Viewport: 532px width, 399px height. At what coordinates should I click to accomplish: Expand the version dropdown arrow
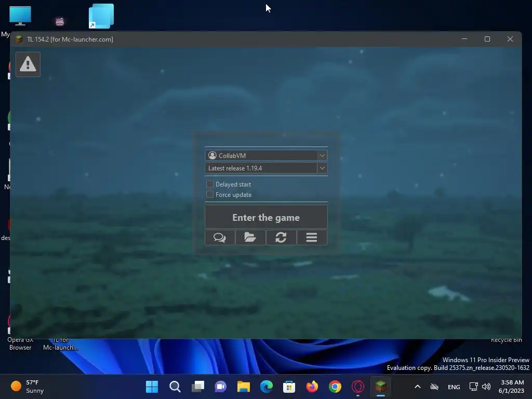(x=322, y=168)
